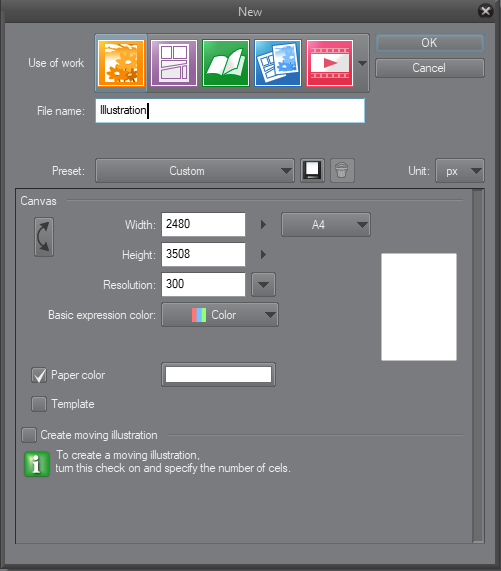Enable the Template checkbox

[39, 404]
